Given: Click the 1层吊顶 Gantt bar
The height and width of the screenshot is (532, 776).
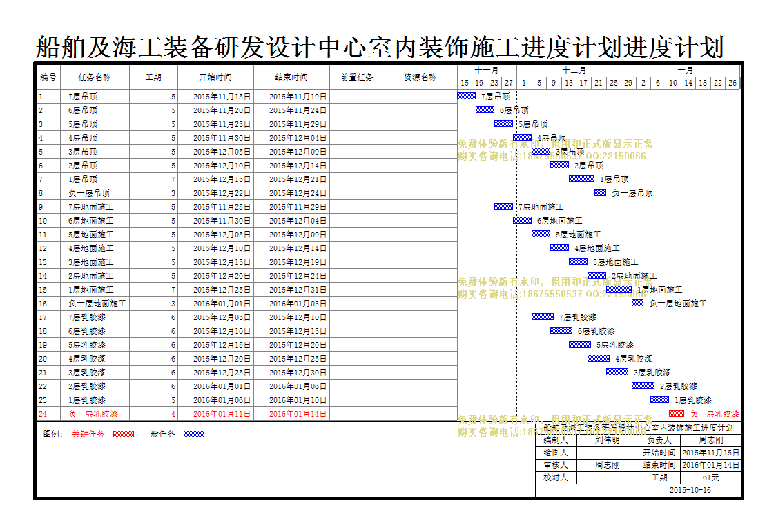Looking at the screenshot, I should 581,179.
